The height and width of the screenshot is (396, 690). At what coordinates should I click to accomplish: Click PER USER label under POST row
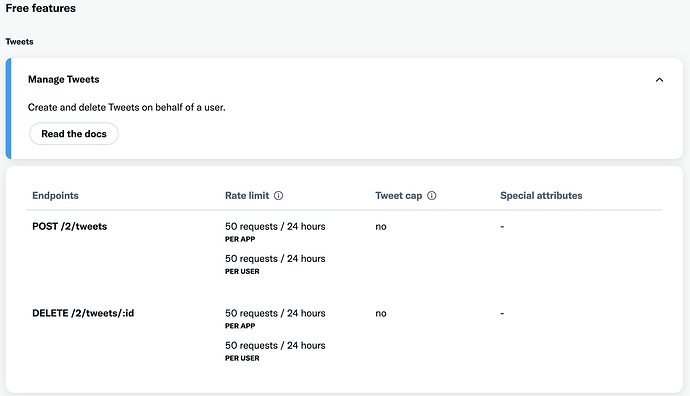point(242,271)
